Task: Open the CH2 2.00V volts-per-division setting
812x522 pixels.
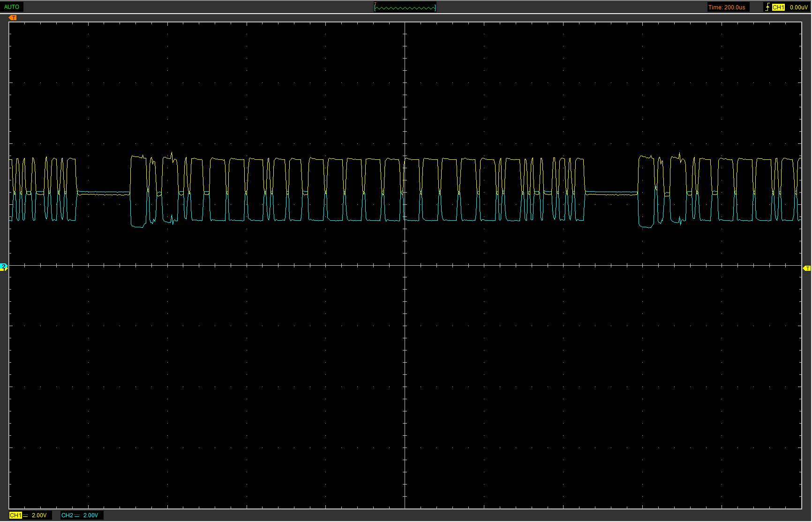Action: (91, 515)
